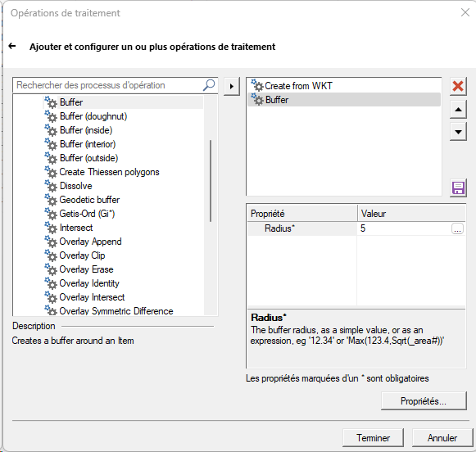Click the Propriétés... button
Viewport: 476px width, 452px height.
[x=424, y=401]
